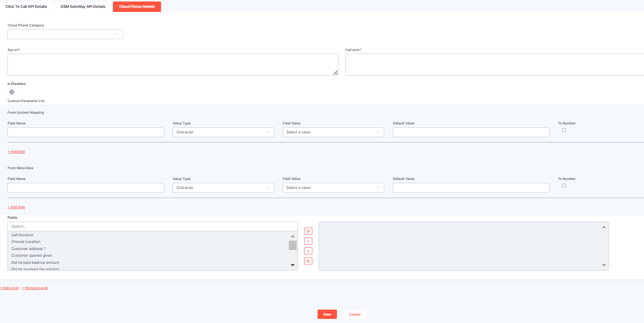Switch to GSM GateWay API Details tab
Viewport: 644px width, 323px height.
click(x=83, y=7)
